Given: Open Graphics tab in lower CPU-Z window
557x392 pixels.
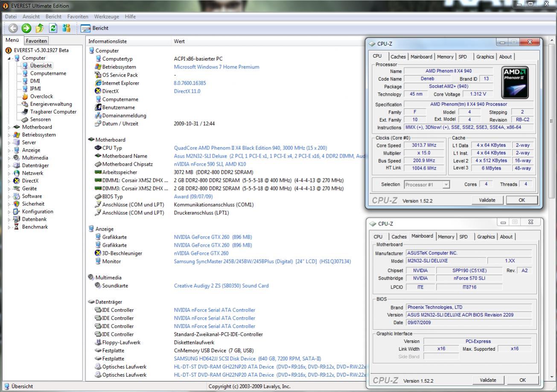Looking at the screenshot, I should tap(486, 237).
